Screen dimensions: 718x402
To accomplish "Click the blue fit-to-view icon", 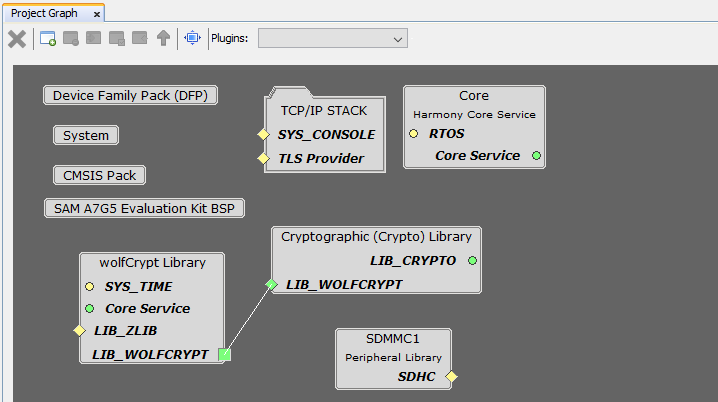I will 192,38.
